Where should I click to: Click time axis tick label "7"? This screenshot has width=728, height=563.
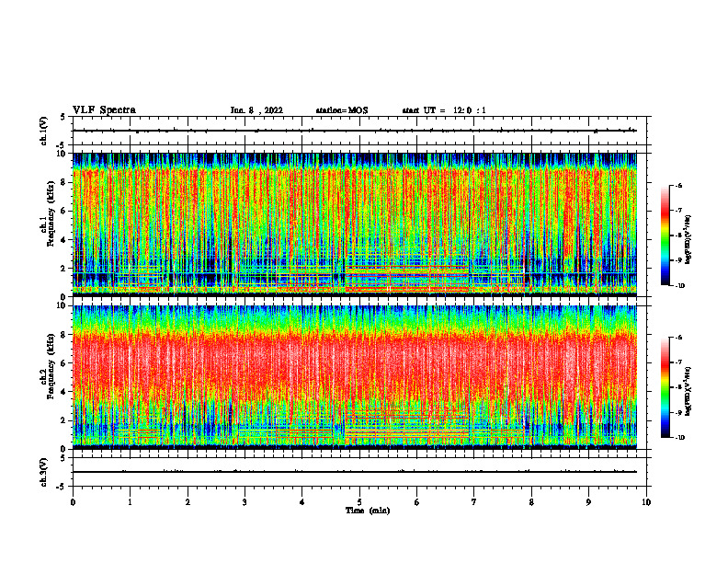tap(474, 502)
